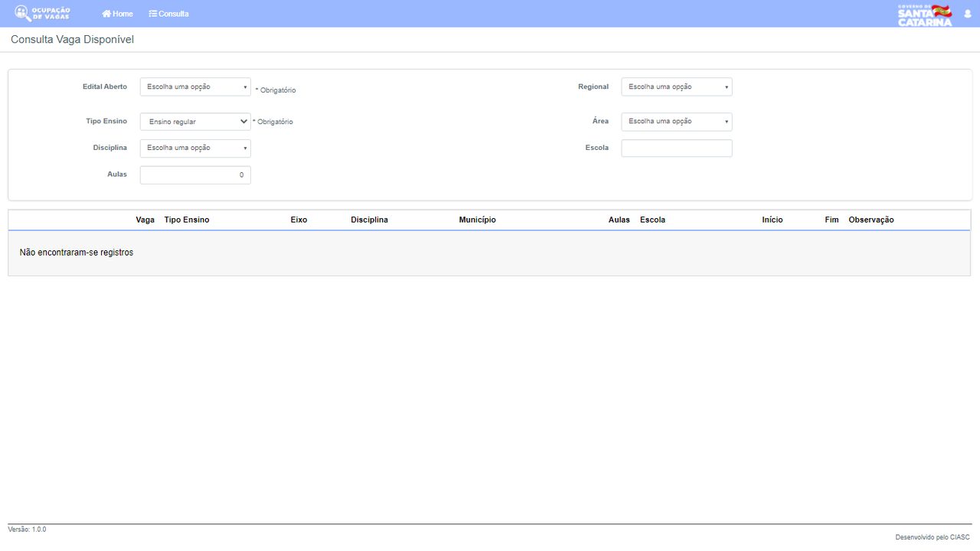
Task: Click the Observação column header
Action: pos(871,220)
